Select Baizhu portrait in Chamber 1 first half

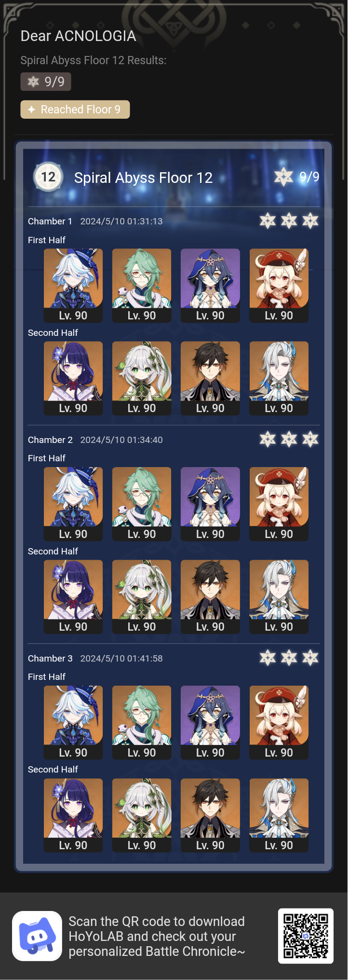pos(142,285)
